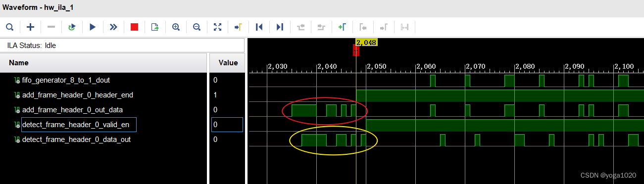Select detect_frame_header_0_data_out signal

[76, 139]
